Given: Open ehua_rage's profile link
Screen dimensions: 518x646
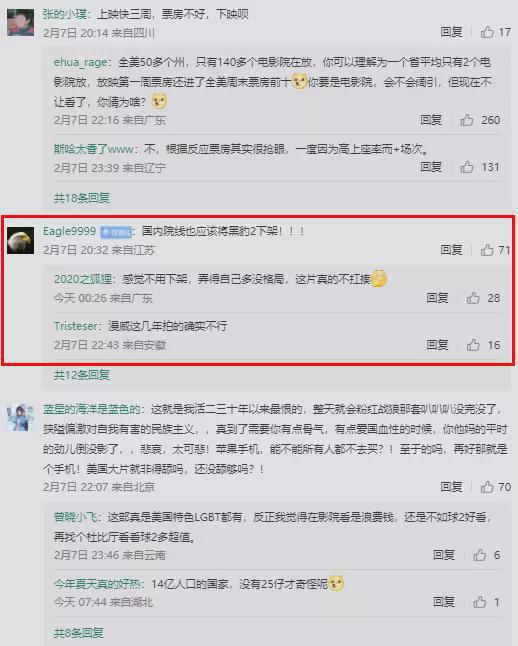Looking at the screenshot, I should coord(81,62).
